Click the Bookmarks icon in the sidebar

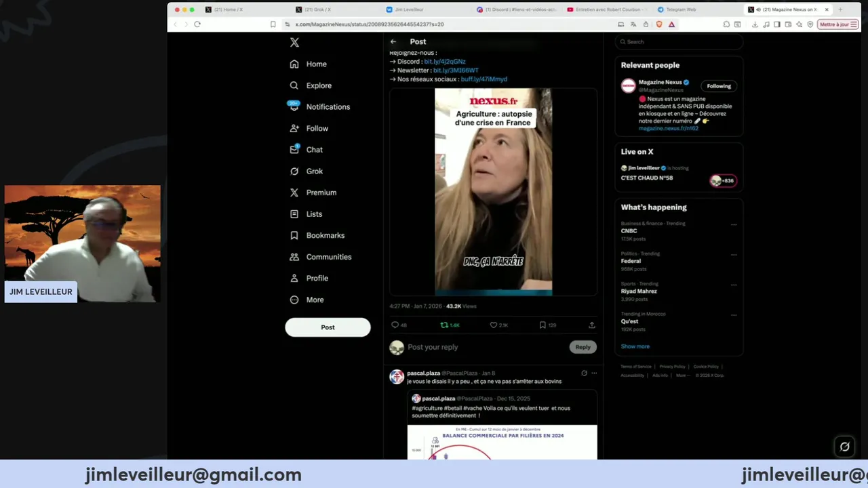294,235
